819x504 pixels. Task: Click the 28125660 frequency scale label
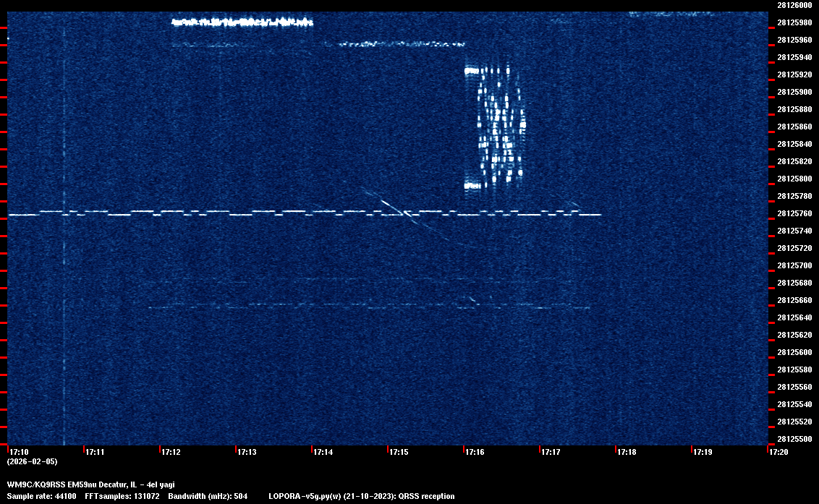(x=794, y=300)
